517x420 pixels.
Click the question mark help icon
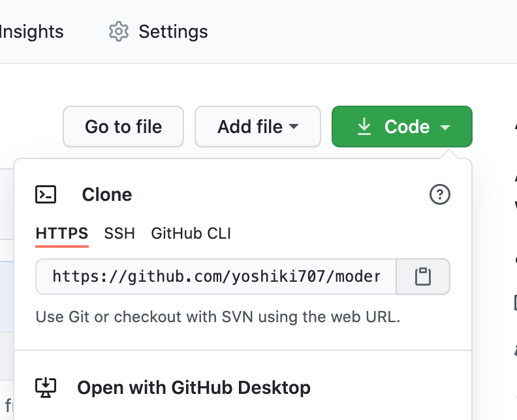(x=439, y=194)
